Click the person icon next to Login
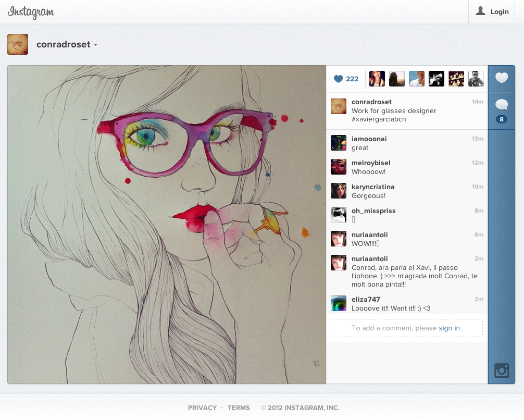Viewport: 524px width, 420px height. [481, 11]
